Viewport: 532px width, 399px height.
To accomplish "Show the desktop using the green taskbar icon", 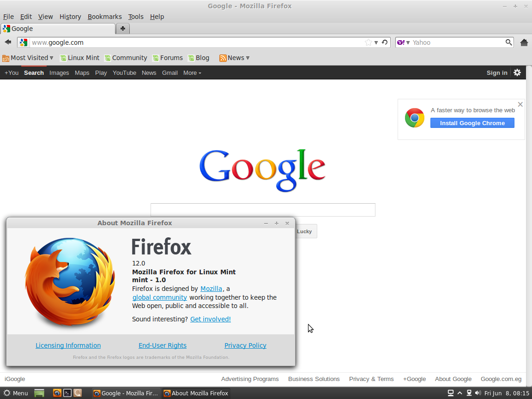I will click(39, 393).
